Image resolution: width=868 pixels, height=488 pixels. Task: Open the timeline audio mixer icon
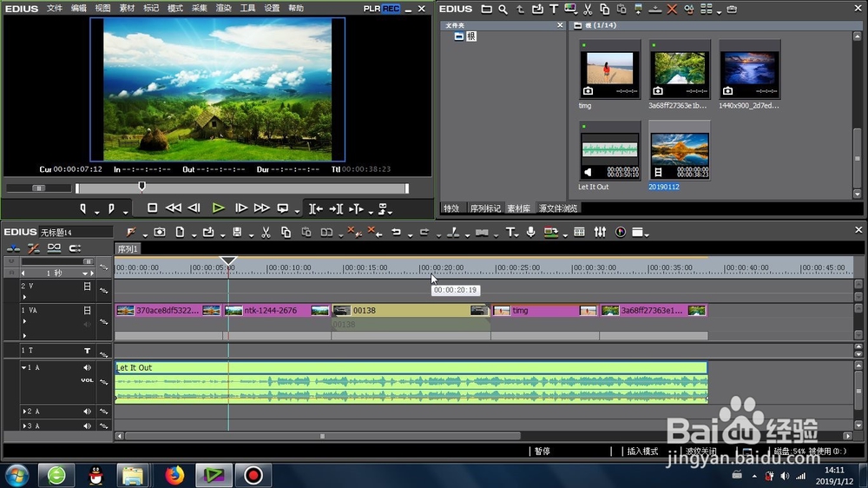click(x=600, y=232)
